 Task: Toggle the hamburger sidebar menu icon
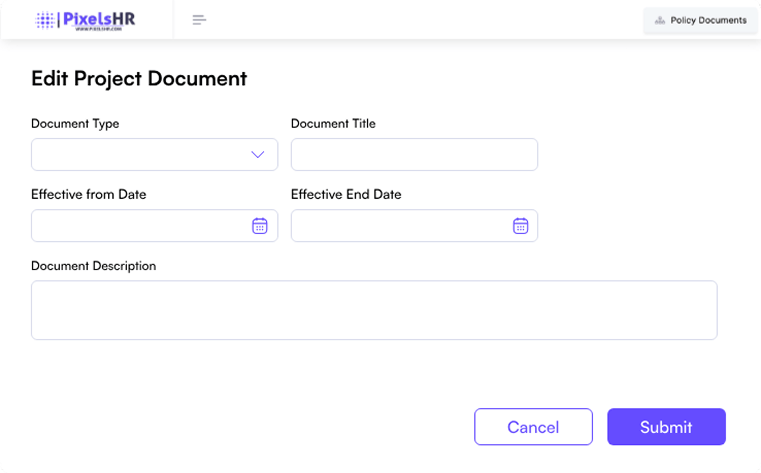tap(199, 20)
